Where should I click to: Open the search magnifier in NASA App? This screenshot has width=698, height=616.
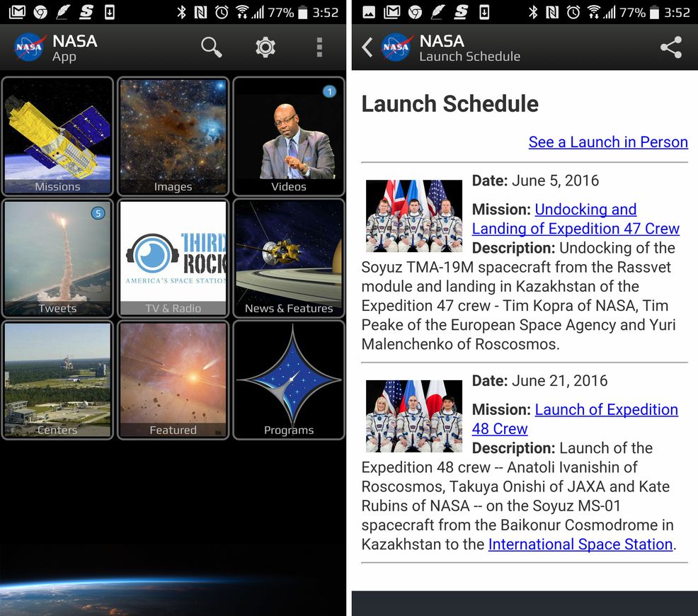211,47
